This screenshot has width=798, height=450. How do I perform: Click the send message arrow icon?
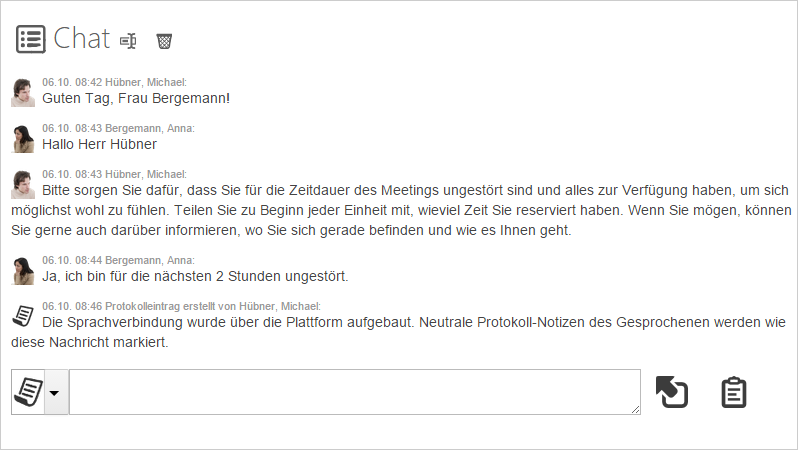click(672, 392)
